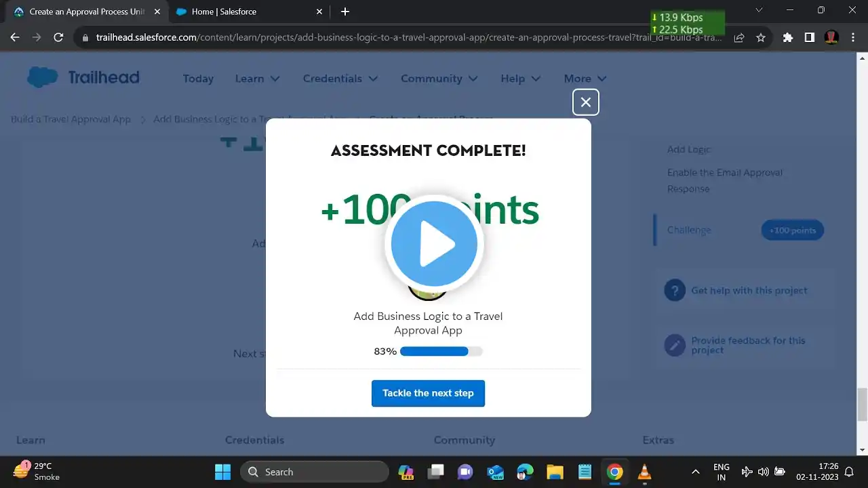Open the notification bell
This screenshot has height=488, width=868.
point(849,472)
